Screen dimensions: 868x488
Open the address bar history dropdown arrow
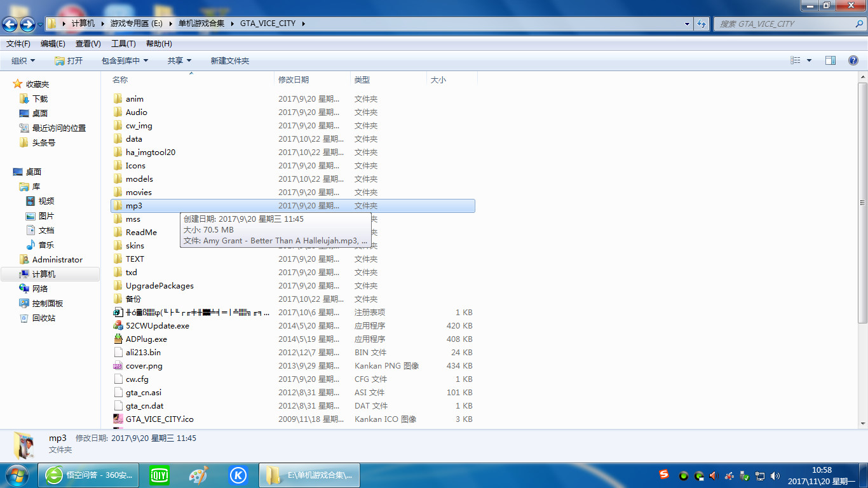[688, 24]
